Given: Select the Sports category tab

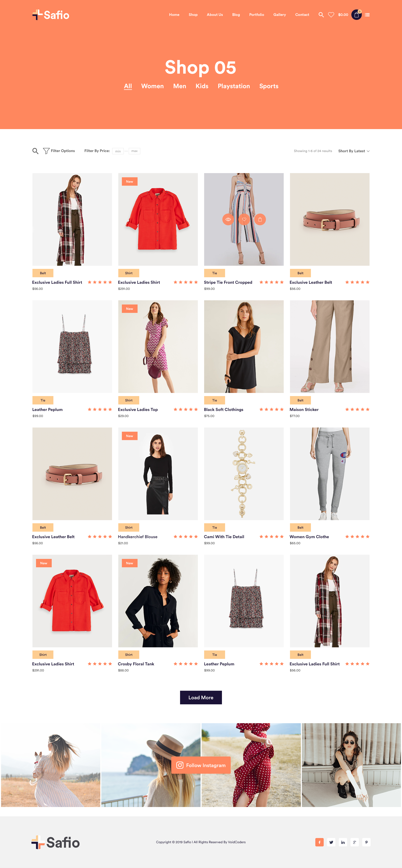Looking at the screenshot, I should coord(269,86).
